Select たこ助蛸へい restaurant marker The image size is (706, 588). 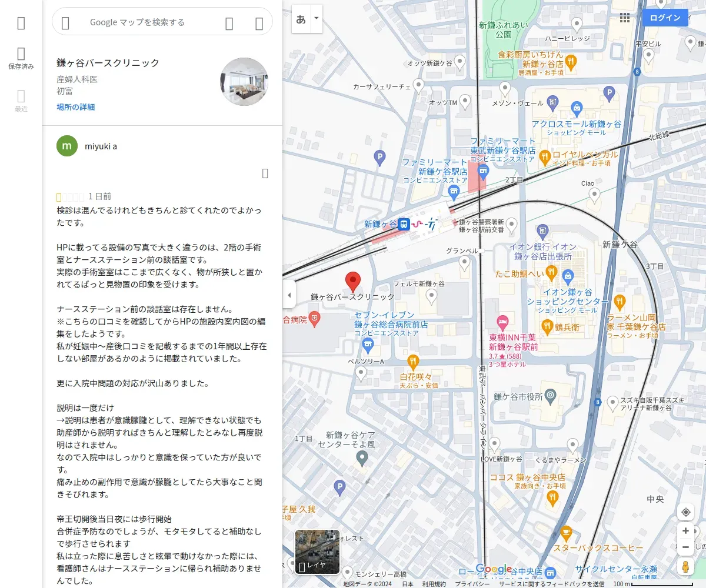tap(551, 272)
